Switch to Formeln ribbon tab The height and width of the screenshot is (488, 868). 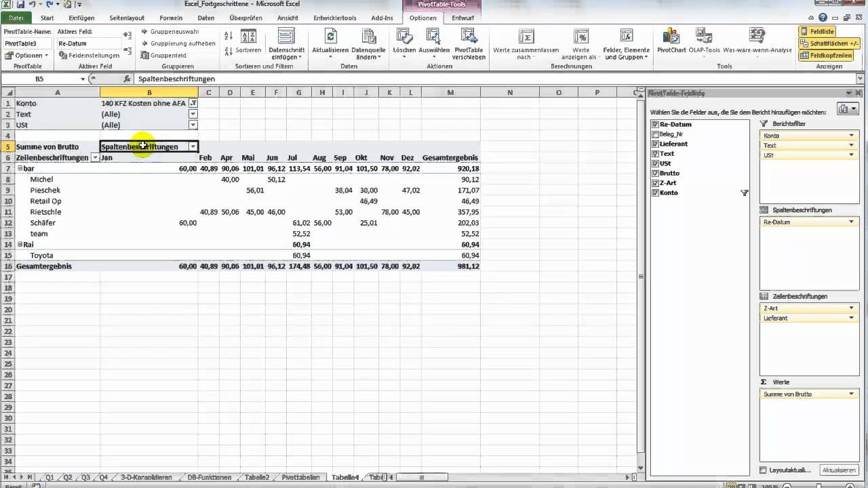(x=170, y=18)
